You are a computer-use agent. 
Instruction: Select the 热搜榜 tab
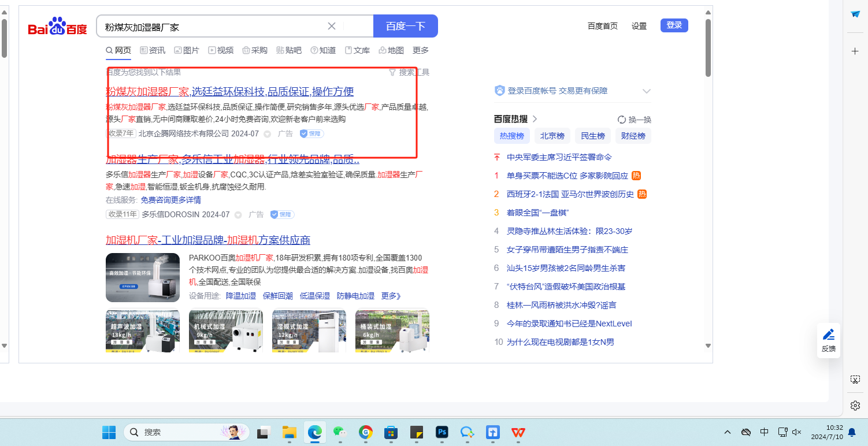click(x=512, y=136)
